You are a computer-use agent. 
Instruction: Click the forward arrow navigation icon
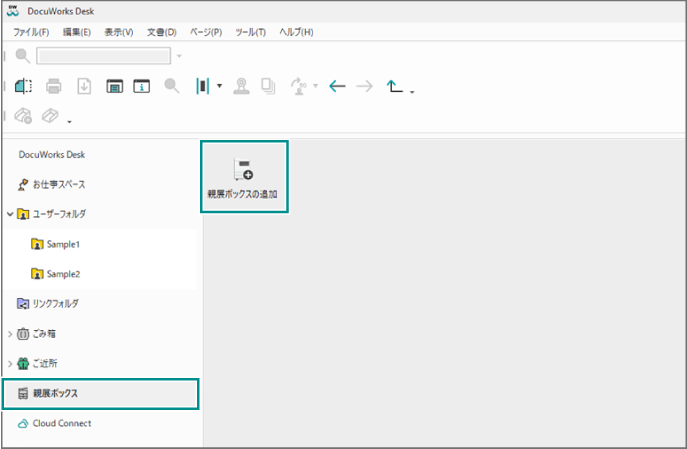[364, 86]
